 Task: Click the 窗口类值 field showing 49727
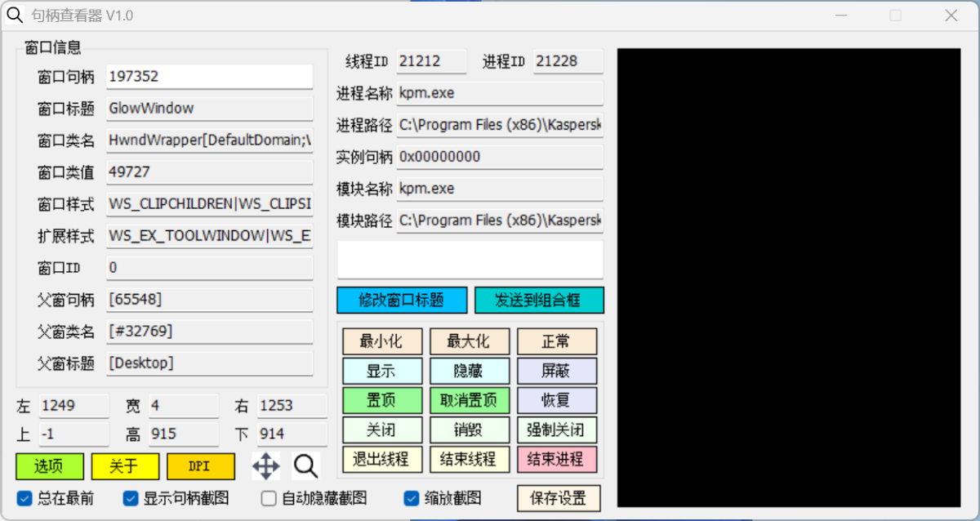click(x=210, y=172)
